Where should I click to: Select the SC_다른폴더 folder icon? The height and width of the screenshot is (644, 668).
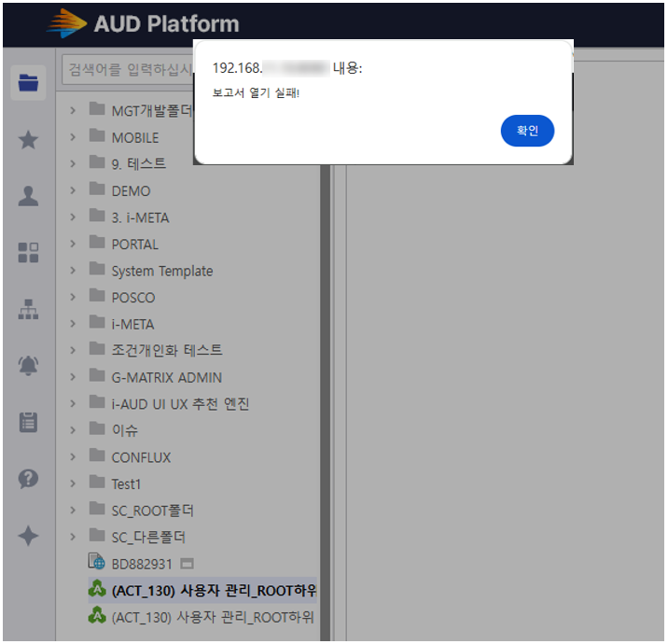[97, 536]
